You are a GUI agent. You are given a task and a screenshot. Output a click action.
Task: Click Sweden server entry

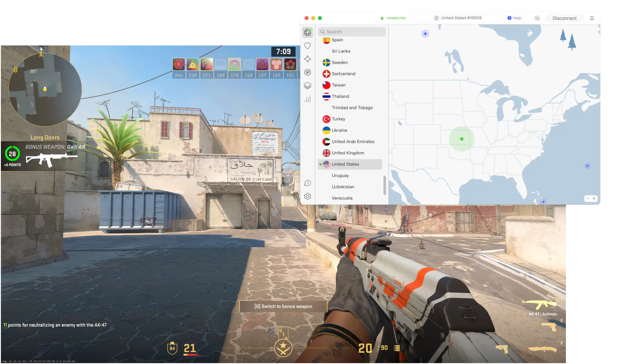339,62
